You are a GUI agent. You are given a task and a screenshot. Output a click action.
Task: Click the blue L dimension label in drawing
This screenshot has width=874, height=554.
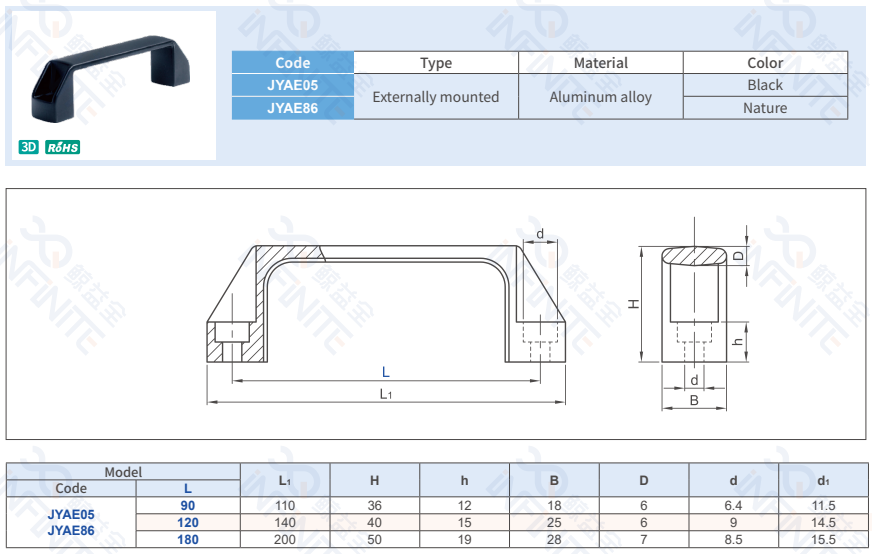pos(385,372)
